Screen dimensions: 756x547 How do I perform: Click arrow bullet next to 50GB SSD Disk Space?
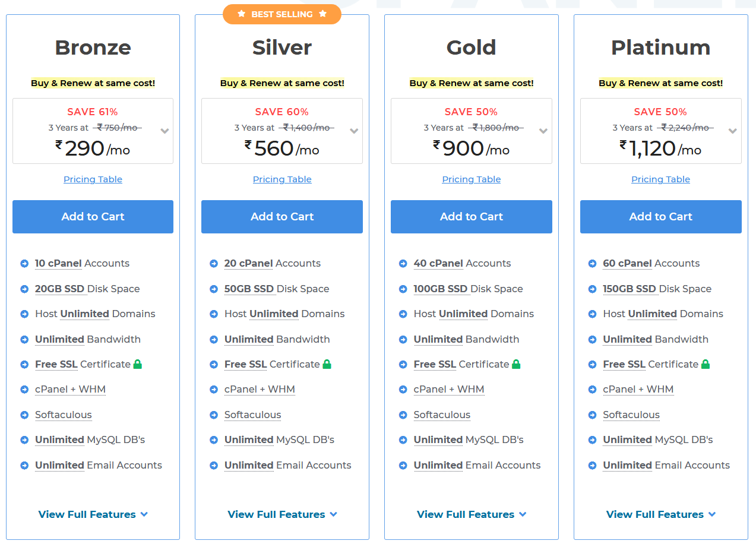click(x=214, y=289)
